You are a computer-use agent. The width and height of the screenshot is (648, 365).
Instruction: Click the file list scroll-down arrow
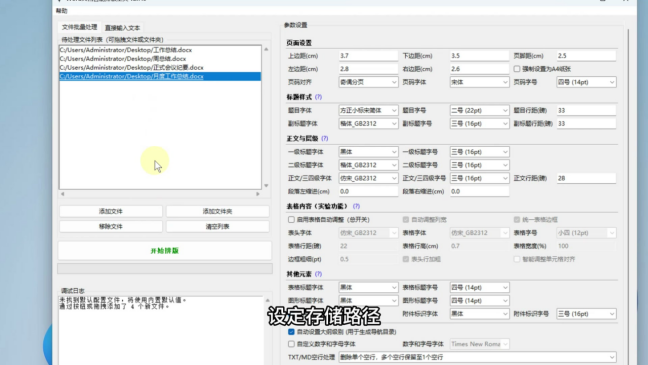(x=266, y=186)
